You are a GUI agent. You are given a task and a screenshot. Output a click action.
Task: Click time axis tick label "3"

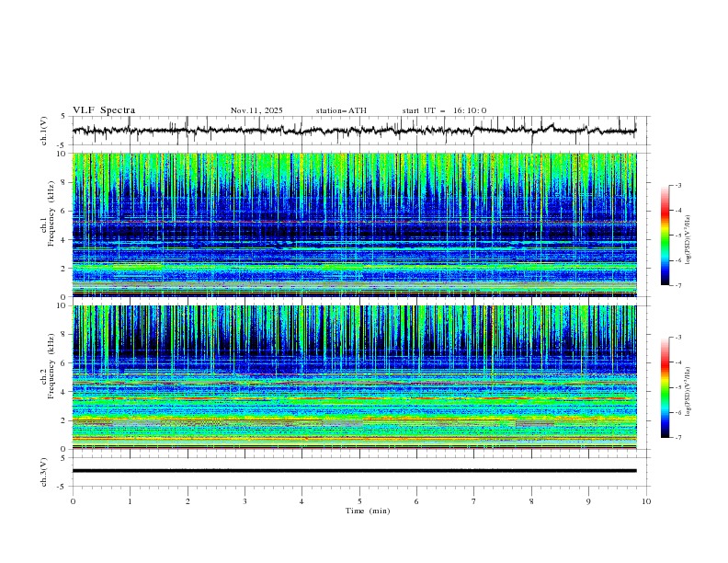[245, 501]
